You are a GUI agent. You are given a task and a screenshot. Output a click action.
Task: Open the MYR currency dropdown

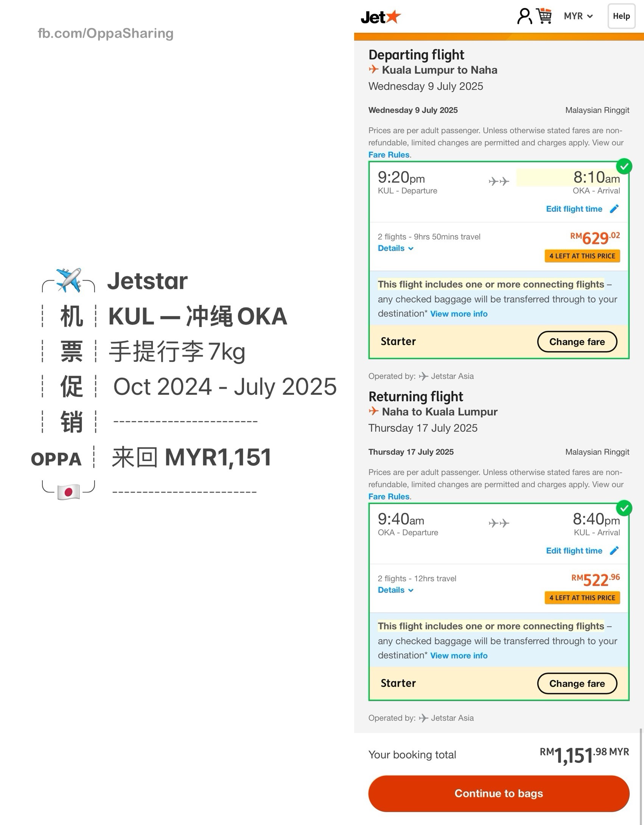point(578,16)
